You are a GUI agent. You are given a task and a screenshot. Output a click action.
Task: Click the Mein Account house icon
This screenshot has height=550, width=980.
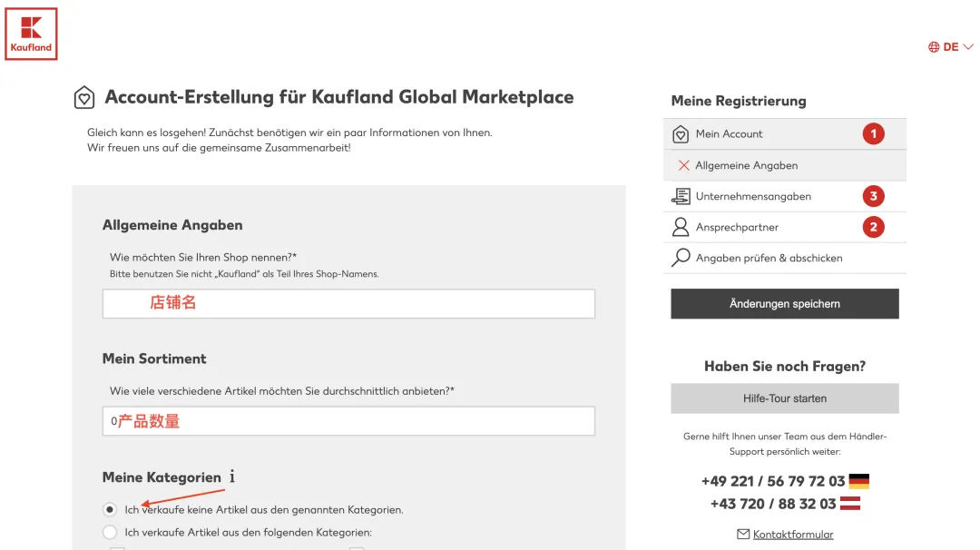tap(681, 133)
